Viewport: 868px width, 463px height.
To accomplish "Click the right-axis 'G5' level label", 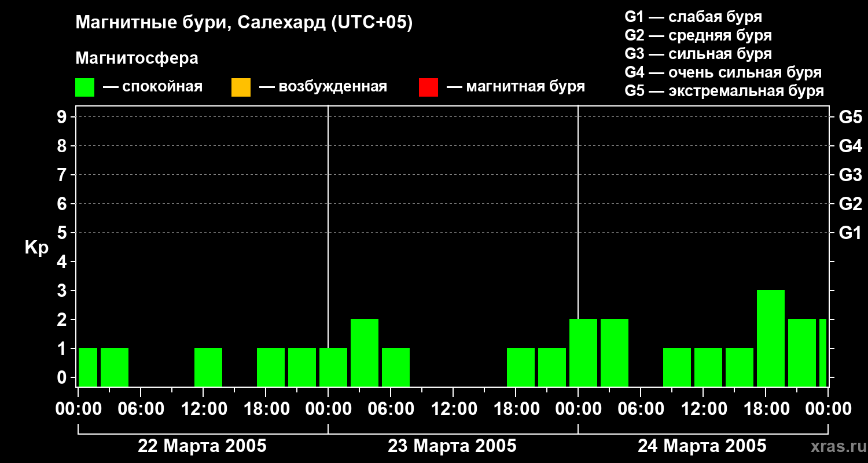I will [851, 117].
